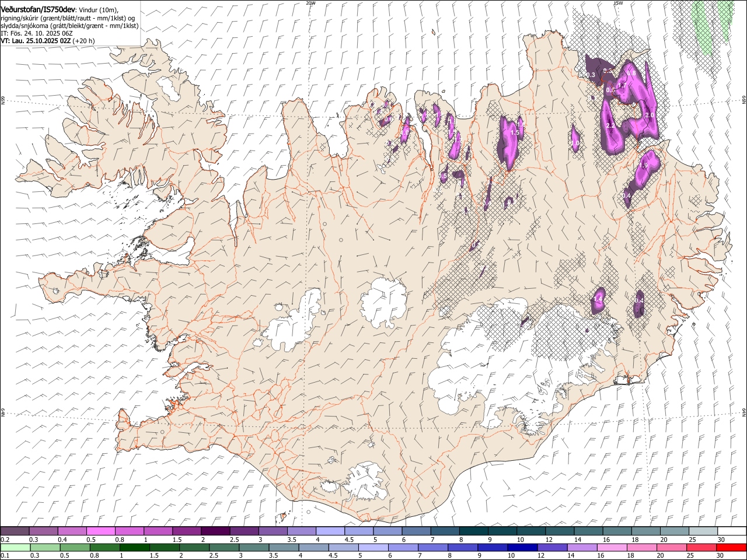The width and height of the screenshot is (747, 560).
Task: Pick the 0.4 swatch in the purple snow row
Action: [x=72, y=531]
